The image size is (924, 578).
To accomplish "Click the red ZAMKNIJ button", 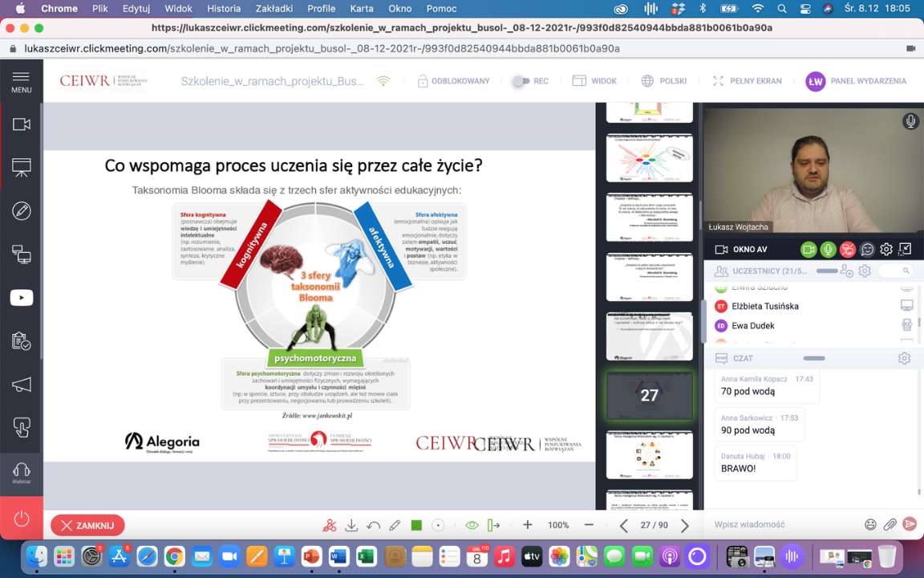I will click(87, 526).
